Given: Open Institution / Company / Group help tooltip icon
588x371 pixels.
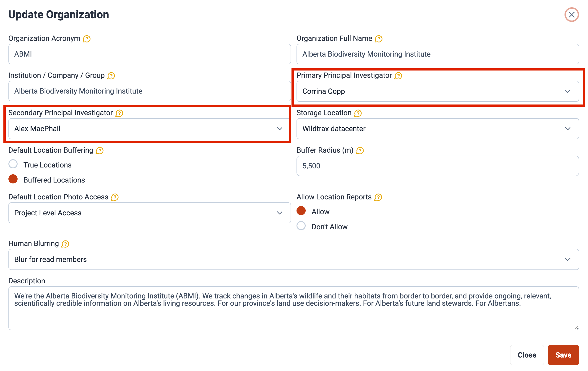Looking at the screenshot, I should (111, 76).
